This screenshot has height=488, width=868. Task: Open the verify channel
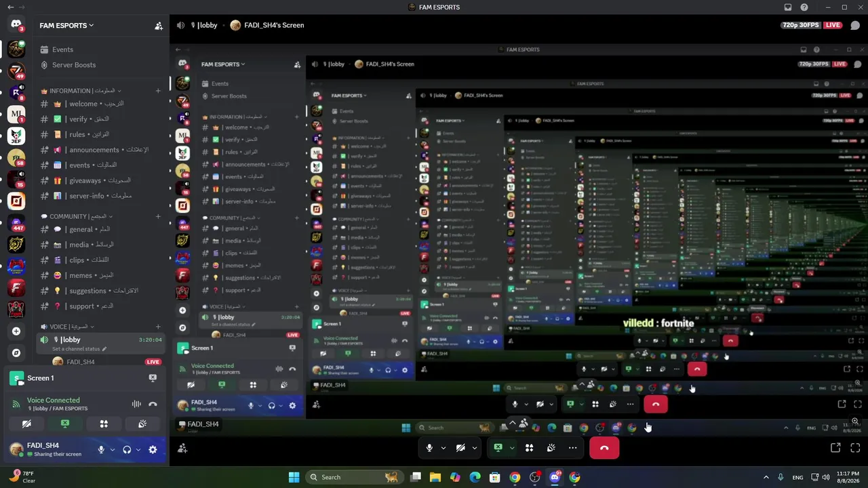coord(101,119)
